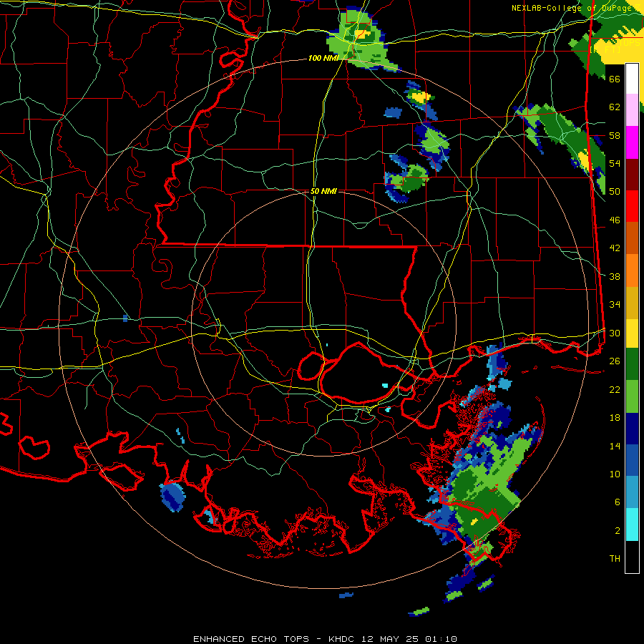
Task: Select the dark green swatch on the legend
Action: click(x=632, y=364)
